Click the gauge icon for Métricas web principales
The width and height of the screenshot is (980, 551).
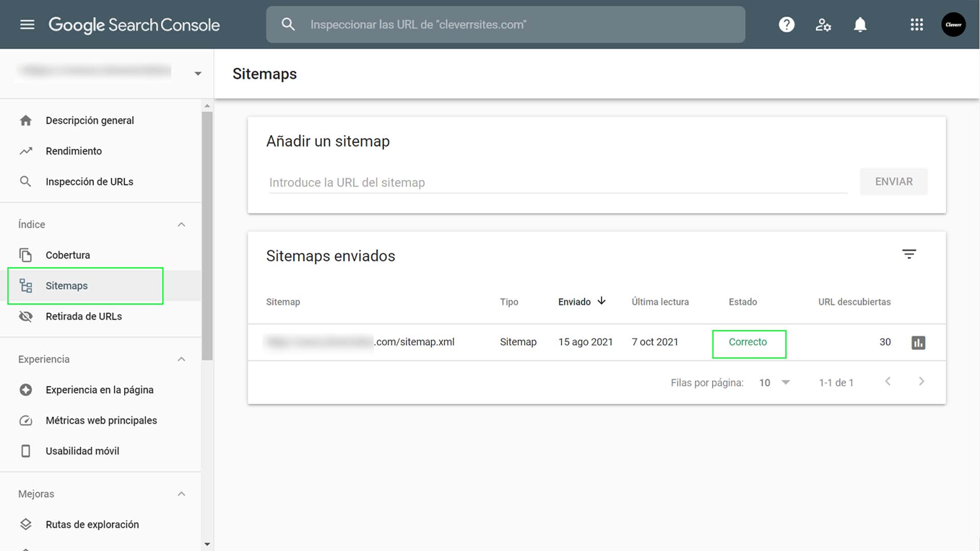coord(26,420)
